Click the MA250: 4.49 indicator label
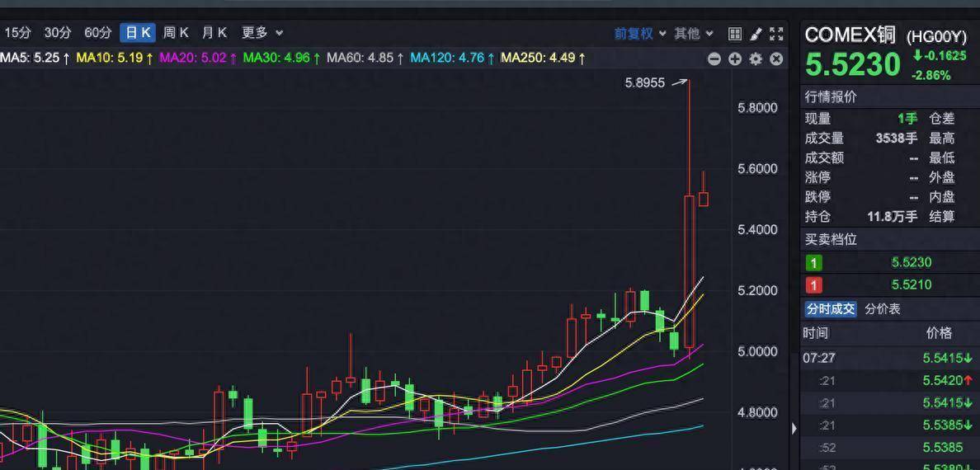This screenshot has height=470, width=980. 544,58
